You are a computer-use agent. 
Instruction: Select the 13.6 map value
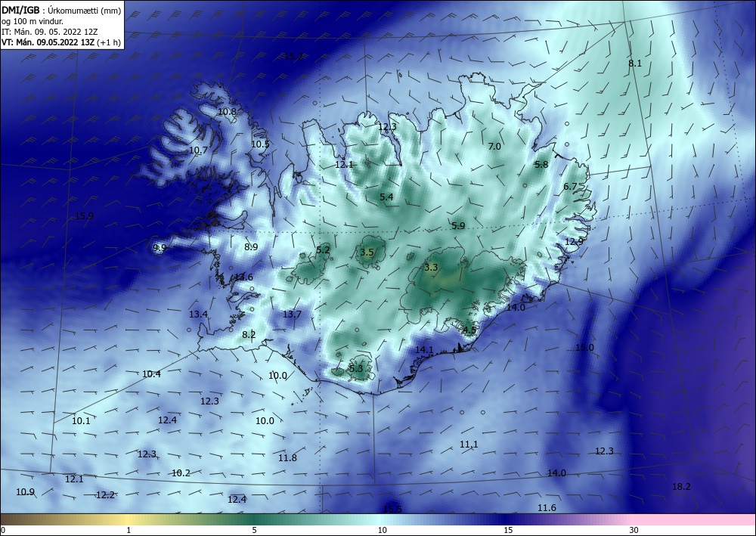point(243,277)
